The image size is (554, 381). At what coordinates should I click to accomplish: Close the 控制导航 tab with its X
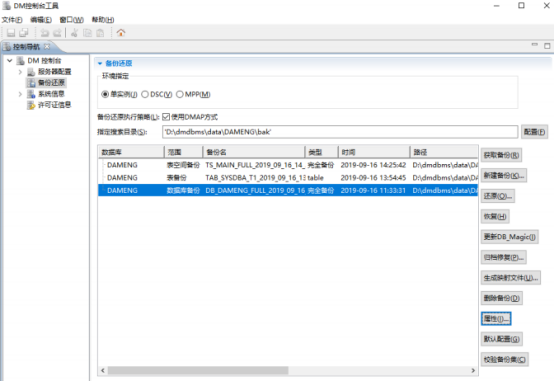pyautogui.click(x=47, y=47)
